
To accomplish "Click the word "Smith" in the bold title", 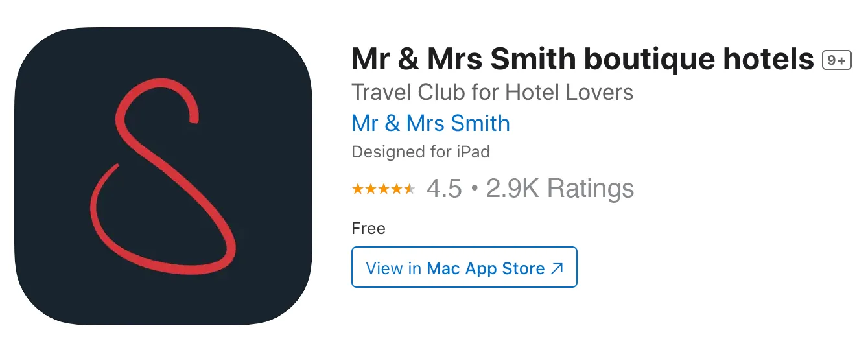I will (533, 60).
